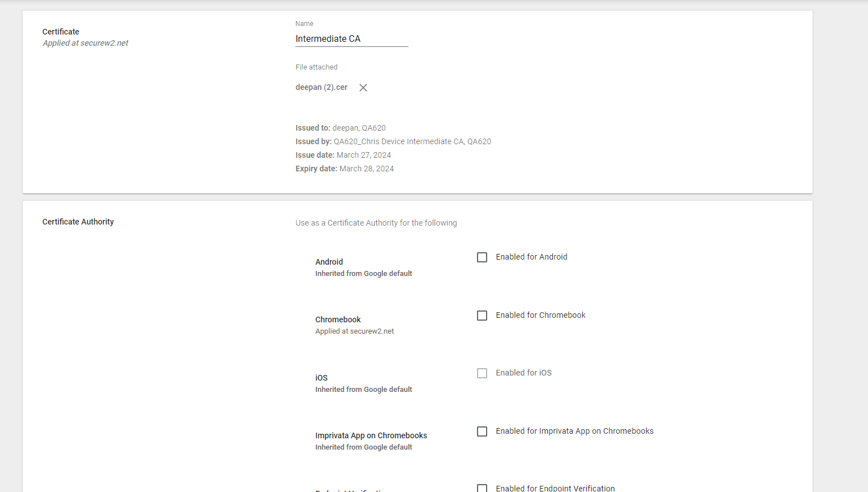Toggle the Enabled for Android checkbox
The height and width of the screenshot is (492, 868).
[x=482, y=257]
